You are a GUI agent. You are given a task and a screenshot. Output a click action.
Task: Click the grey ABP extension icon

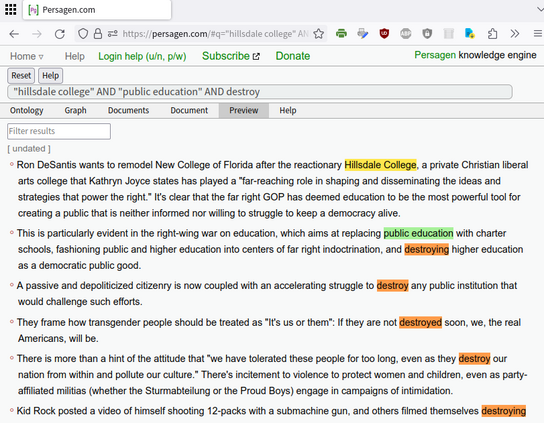(406, 33)
